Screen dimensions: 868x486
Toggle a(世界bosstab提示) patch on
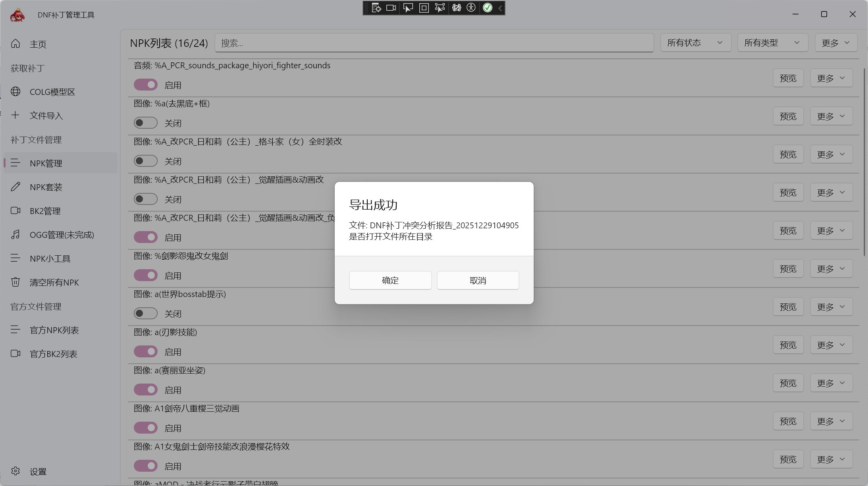[x=146, y=313]
